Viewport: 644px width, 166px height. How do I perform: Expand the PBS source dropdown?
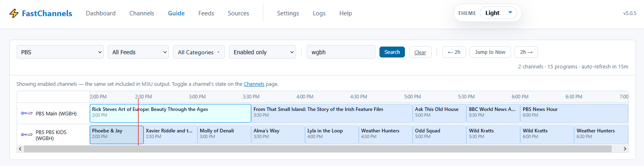point(60,52)
